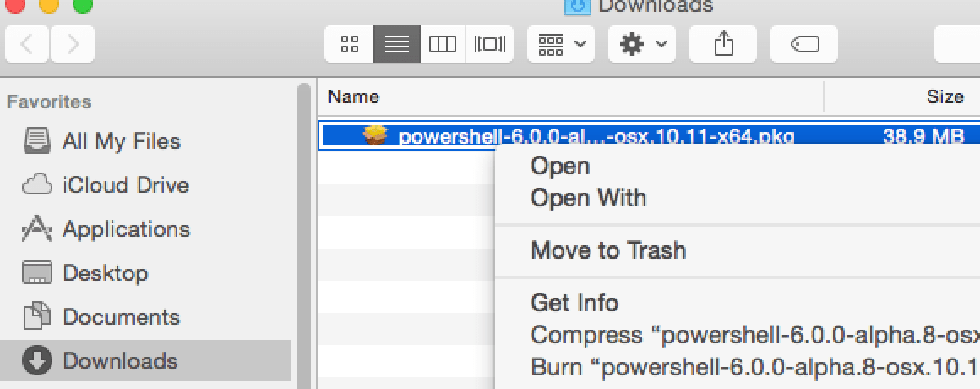Image resolution: width=980 pixels, height=389 pixels.
Task: Click the Desktop sidebar icon
Action: tap(37, 273)
